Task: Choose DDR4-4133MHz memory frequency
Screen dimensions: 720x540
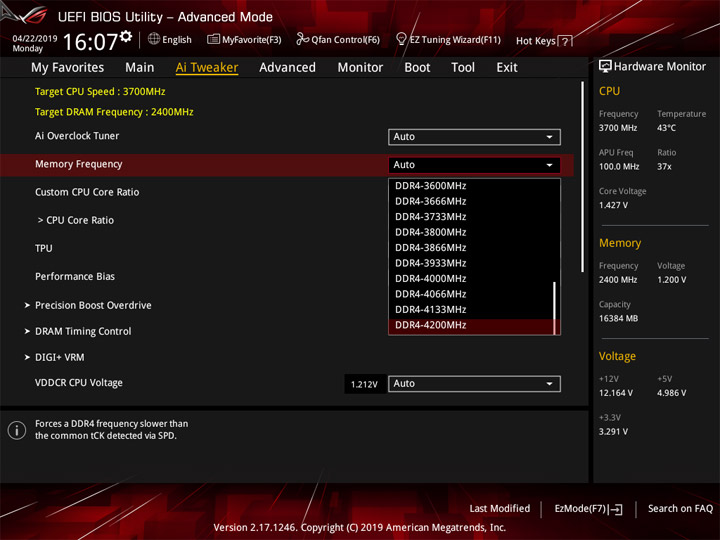Action: click(x=471, y=309)
